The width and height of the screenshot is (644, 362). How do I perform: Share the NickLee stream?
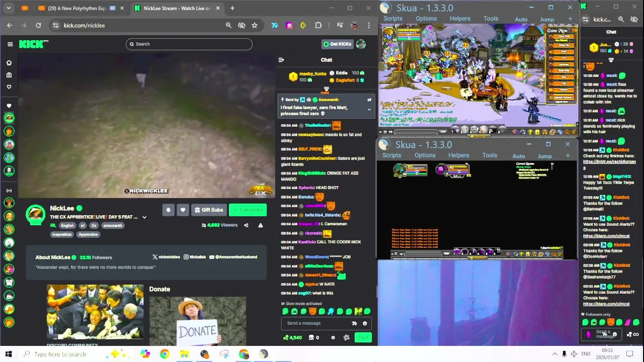(246, 225)
